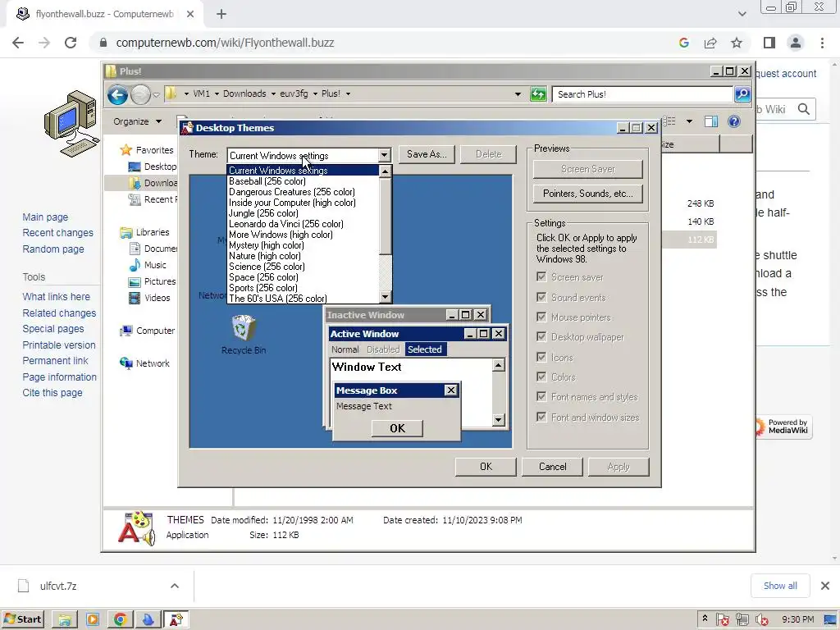Toggle Font and window sizes checkbox

tap(541, 418)
